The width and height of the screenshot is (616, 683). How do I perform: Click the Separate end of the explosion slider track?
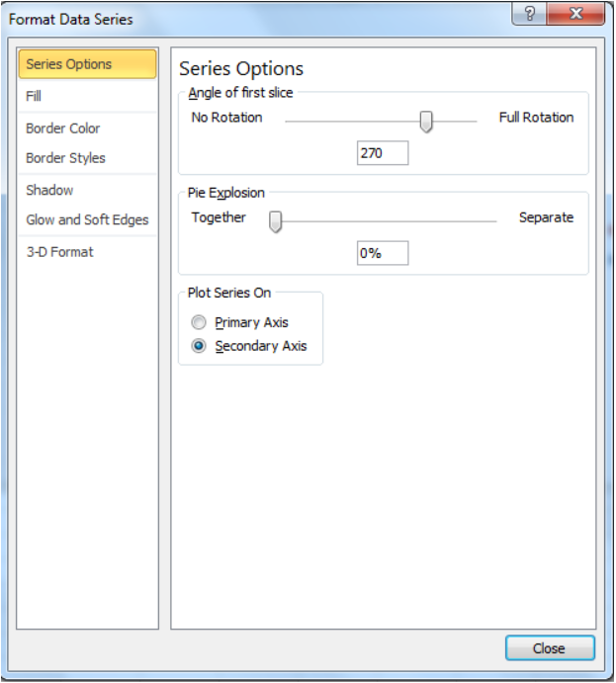[x=493, y=221]
